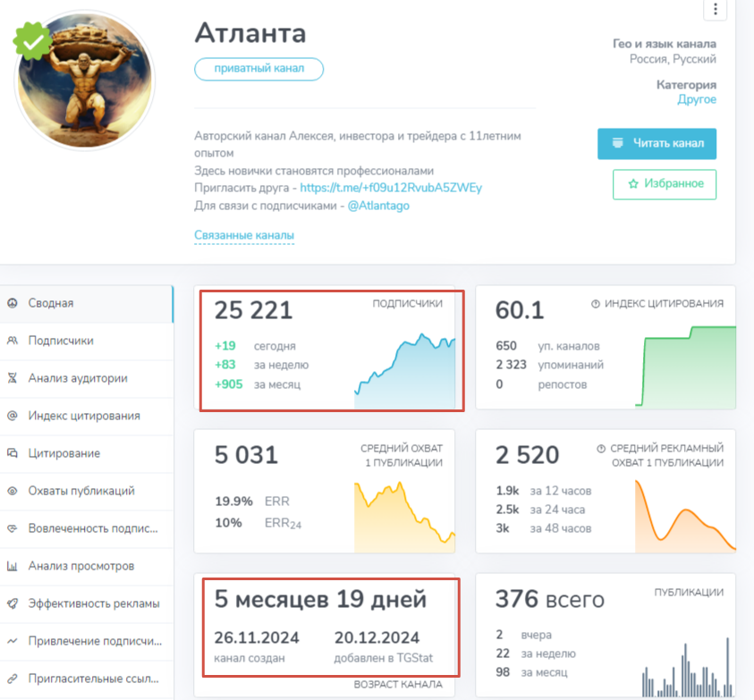Click the Вовлеченность подписчиков icon
This screenshot has height=700, width=754.
click(13, 527)
